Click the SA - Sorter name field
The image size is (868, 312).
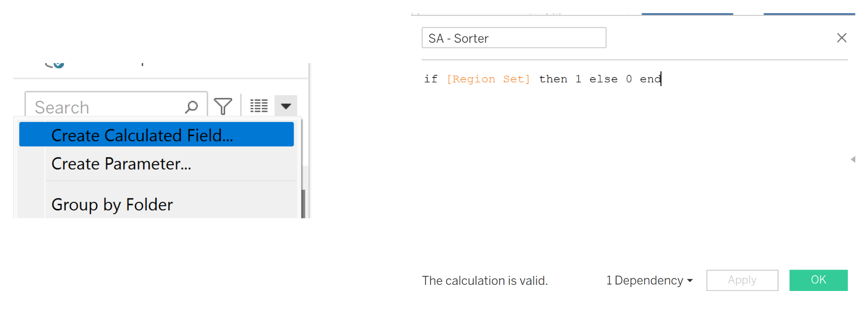[513, 38]
